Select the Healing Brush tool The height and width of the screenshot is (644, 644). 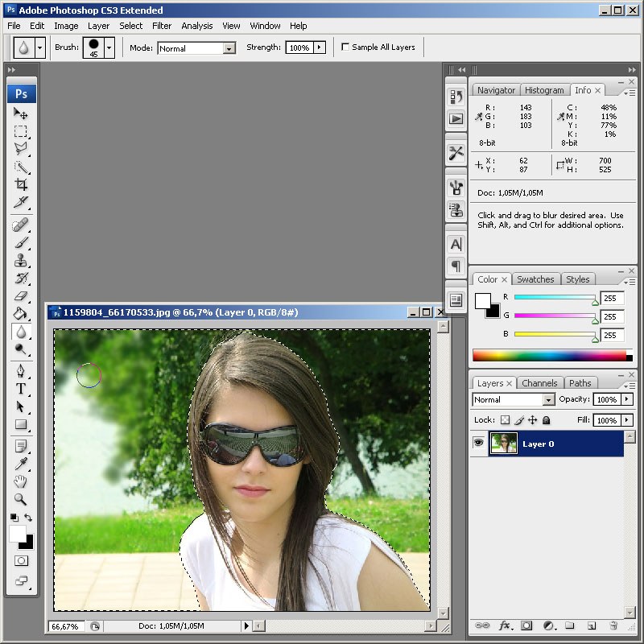[21, 225]
